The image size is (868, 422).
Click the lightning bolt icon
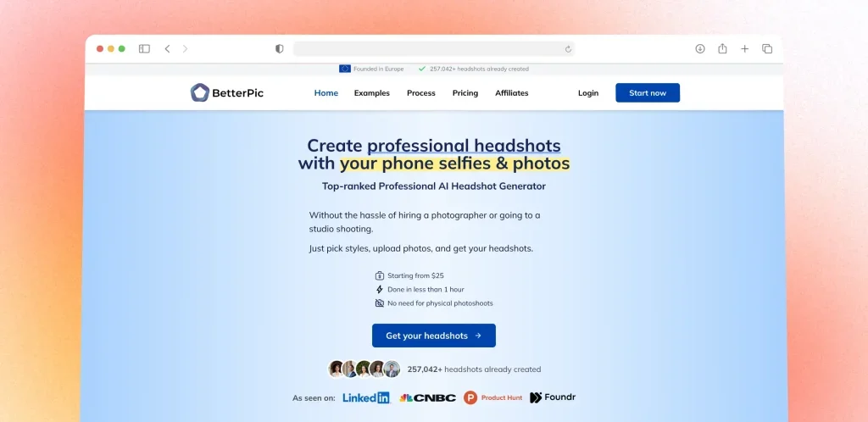point(379,289)
